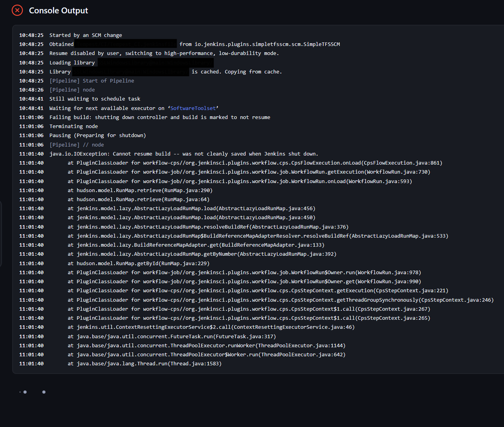Click the Console Output heading

click(59, 11)
